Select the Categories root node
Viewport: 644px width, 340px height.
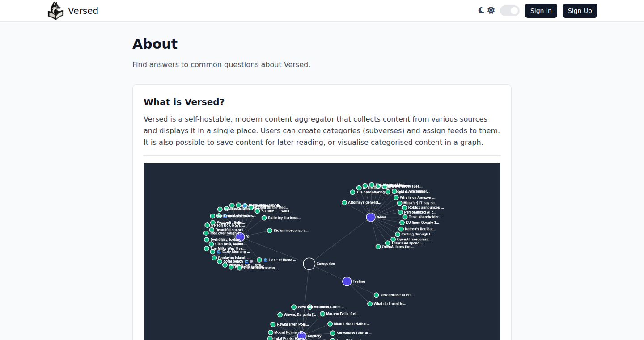tap(309, 264)
